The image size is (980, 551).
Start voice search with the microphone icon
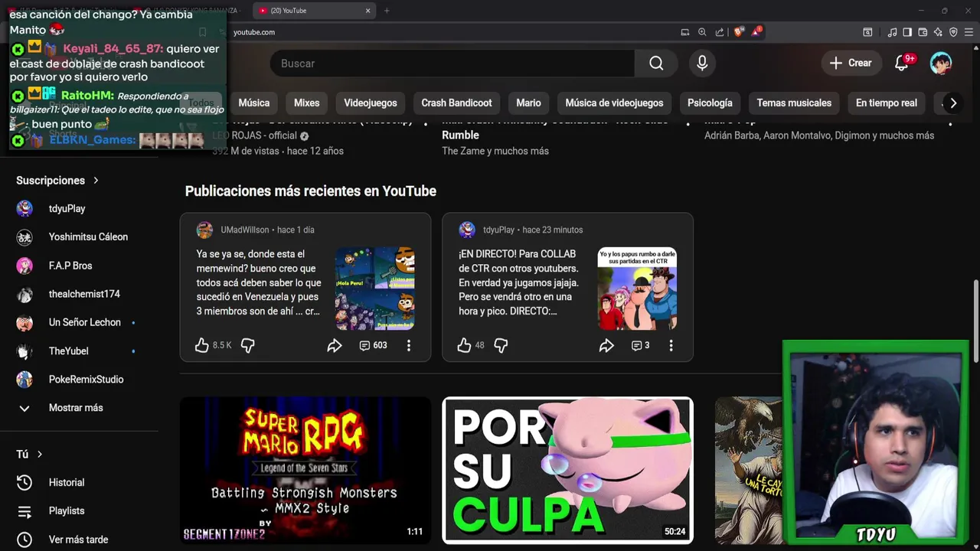[x=702, y=64]
